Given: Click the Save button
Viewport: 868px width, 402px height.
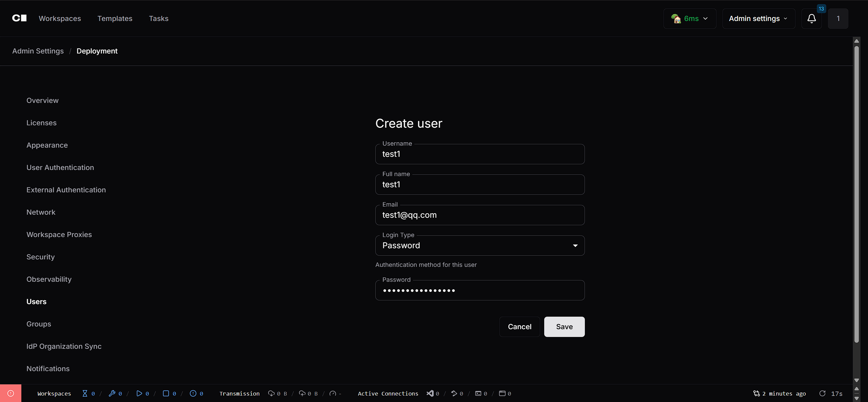Looking at the screenshot, I should (x=564, y=326).
